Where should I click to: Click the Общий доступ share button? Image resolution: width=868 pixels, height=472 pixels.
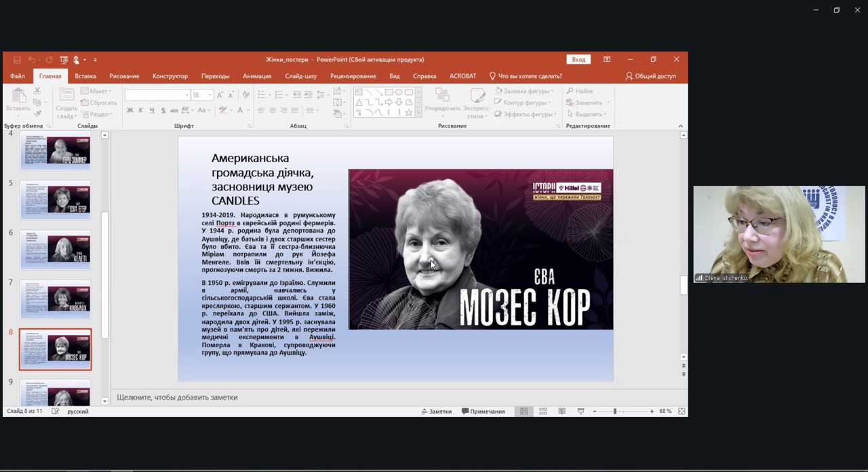(x=650, y=76)
